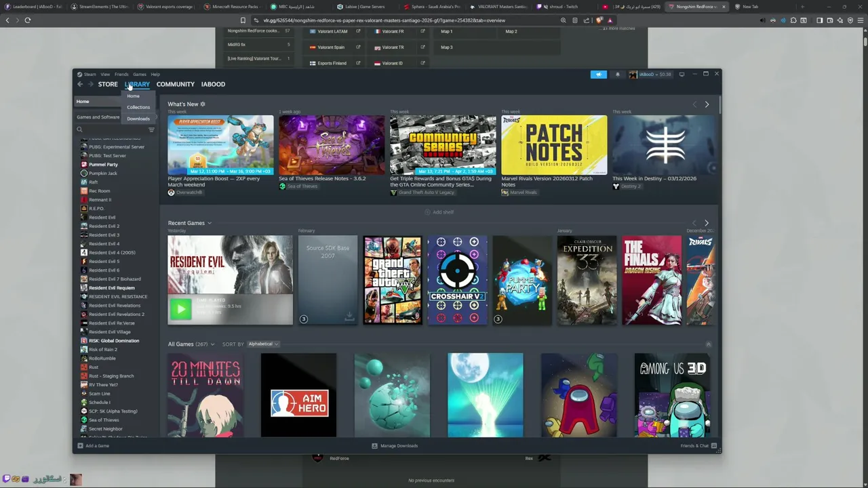Screen dimensions: 868x488
Task: Open Clair Obscur Expedition 33 cover
Action: point(587,280)
